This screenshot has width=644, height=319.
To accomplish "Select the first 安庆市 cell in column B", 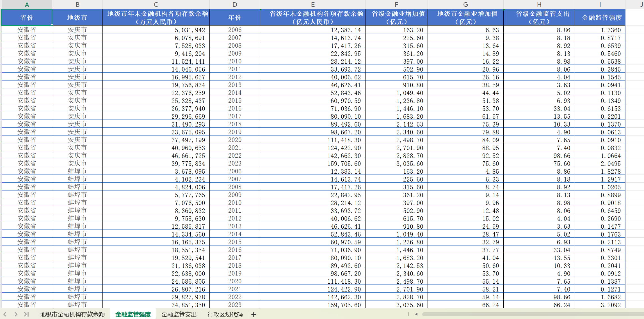I will coord(77,30).
